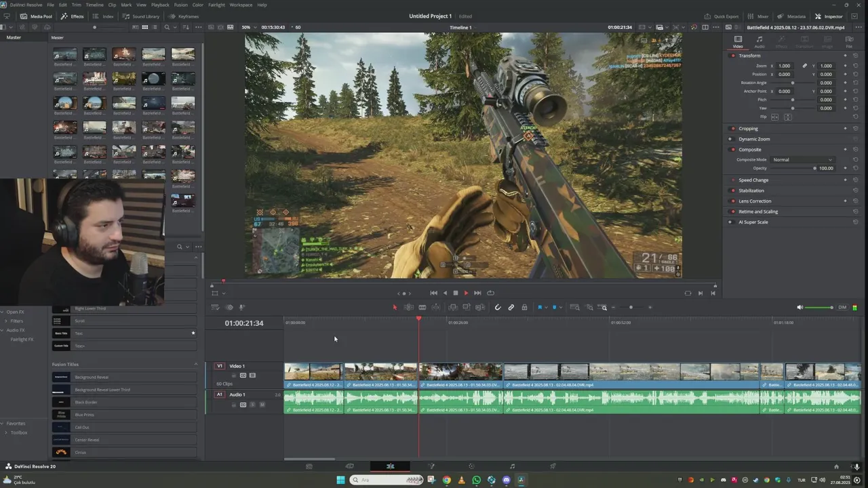Viewport: 868px width, 488px height.
Task: Click the Quick Export button
Action: (722, 16)
